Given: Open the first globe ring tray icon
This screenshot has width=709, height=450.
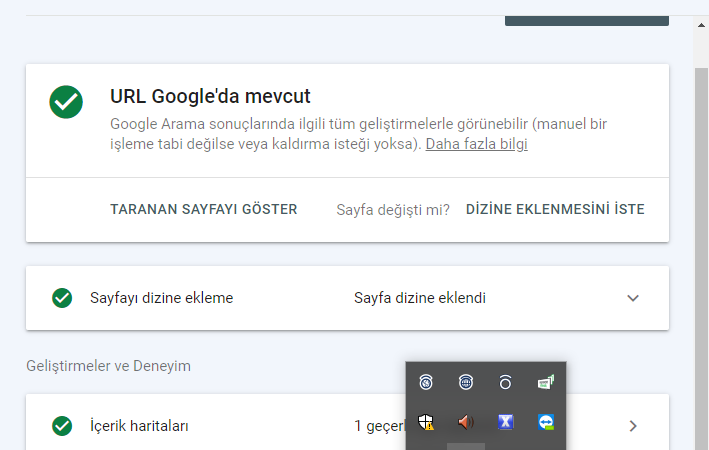Looking at the screenshot, I should point(426,383).
